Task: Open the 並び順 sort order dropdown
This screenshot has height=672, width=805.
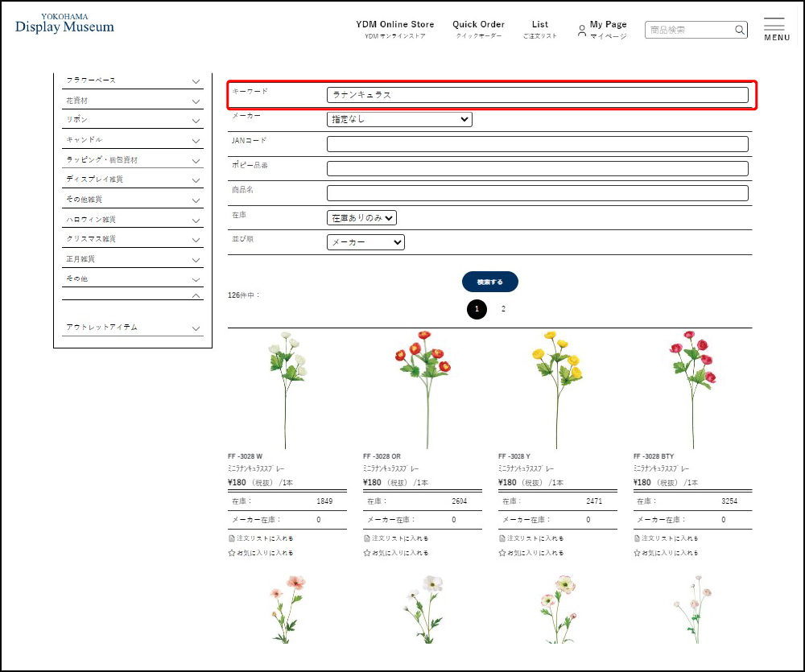Action: [365, 242]
